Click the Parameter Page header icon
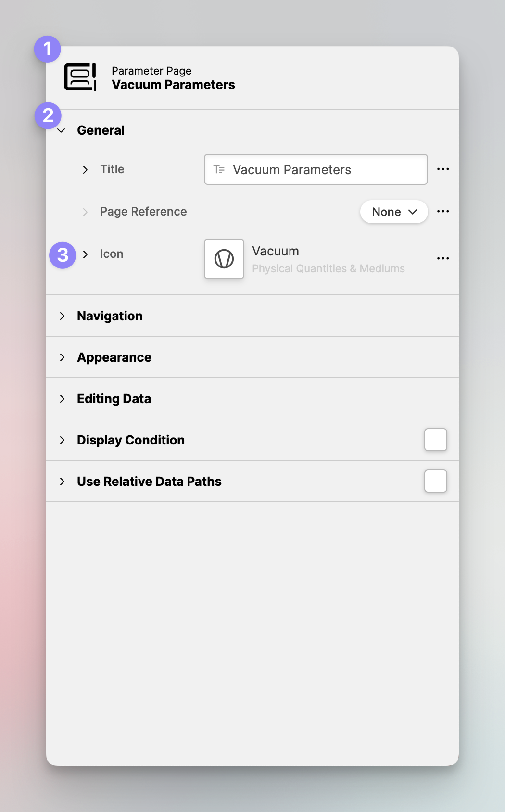Viewport: 505px width, 812px height. pos(80,77)
